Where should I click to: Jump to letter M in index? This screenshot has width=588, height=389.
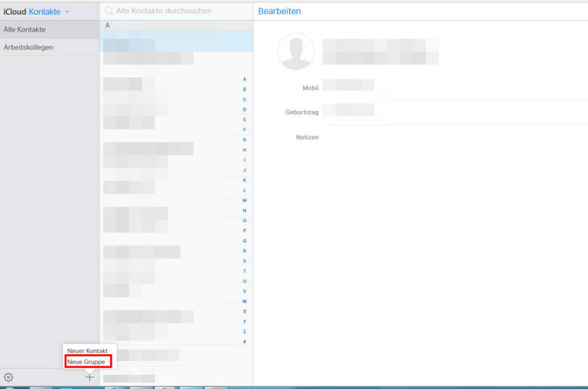pos(244,201)
